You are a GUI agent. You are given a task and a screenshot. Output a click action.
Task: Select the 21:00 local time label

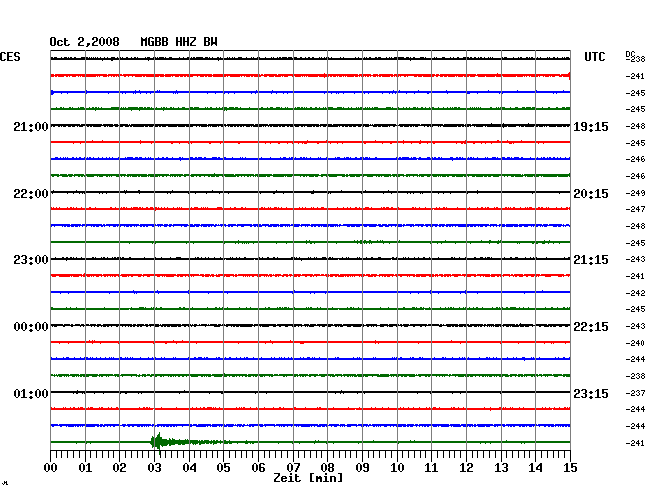point(31,127)
